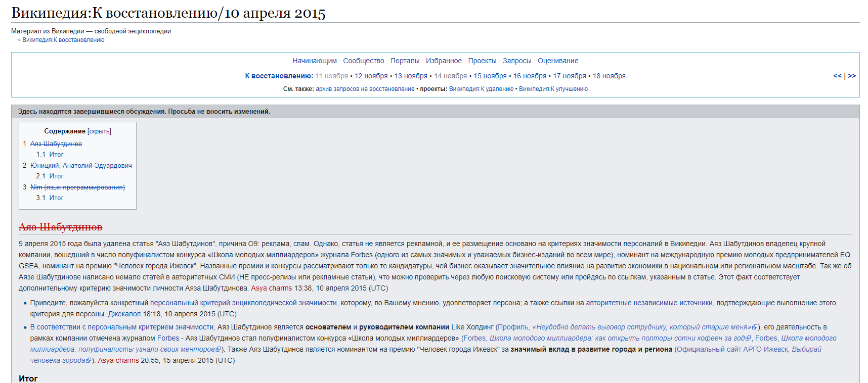Viewport: 868px width, 383px height.
Task: Click the Википедия:К восстановлению breadcrumb link
Action: pos(63,40)
